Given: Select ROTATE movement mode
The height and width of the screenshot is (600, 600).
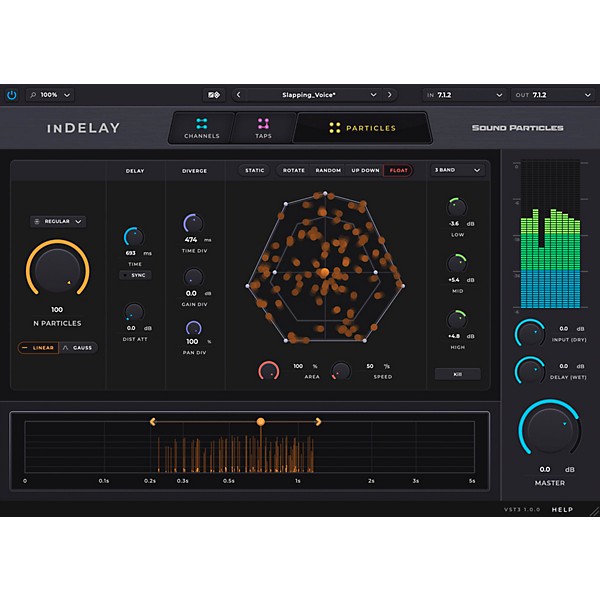Looking at the screenshot, I should click(293, 170).
